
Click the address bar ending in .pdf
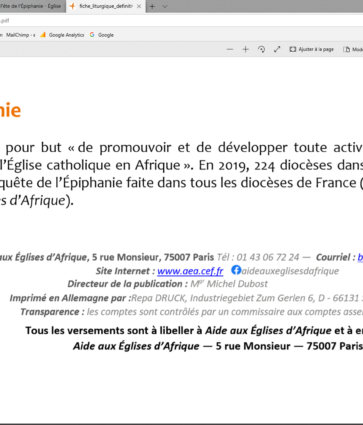click(x=181, y=21)
